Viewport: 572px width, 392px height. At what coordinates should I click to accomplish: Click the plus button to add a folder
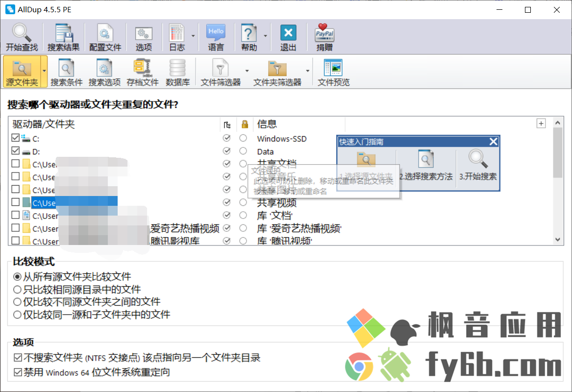click(x=541, y=123)
